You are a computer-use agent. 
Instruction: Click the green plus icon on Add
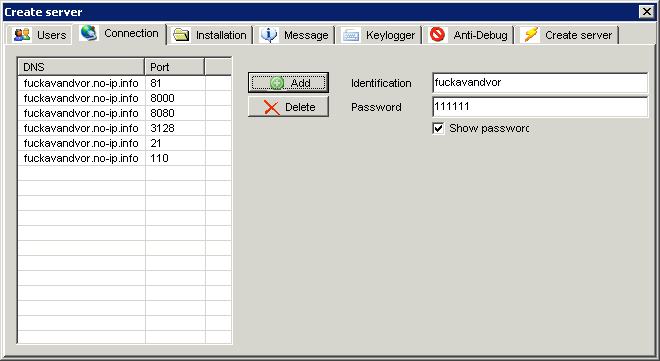tap(277, 83)
